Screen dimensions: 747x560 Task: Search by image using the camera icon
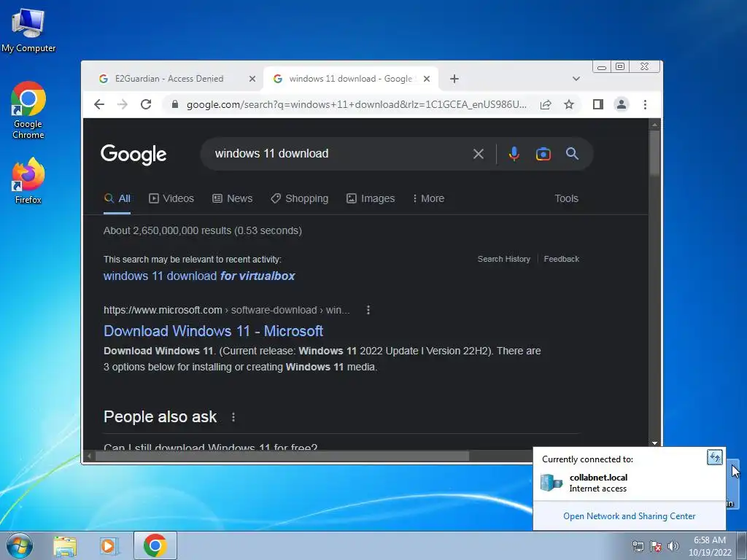tap(543, 154)
